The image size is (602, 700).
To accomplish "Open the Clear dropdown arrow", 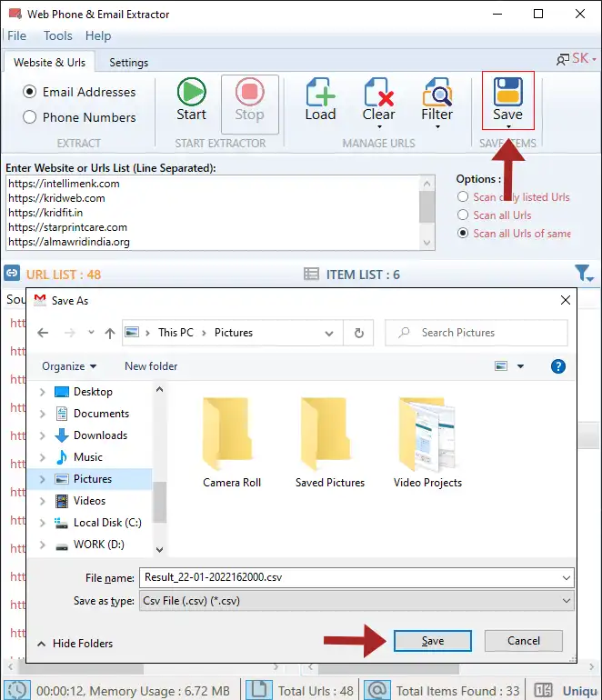I will pos(379,126).
